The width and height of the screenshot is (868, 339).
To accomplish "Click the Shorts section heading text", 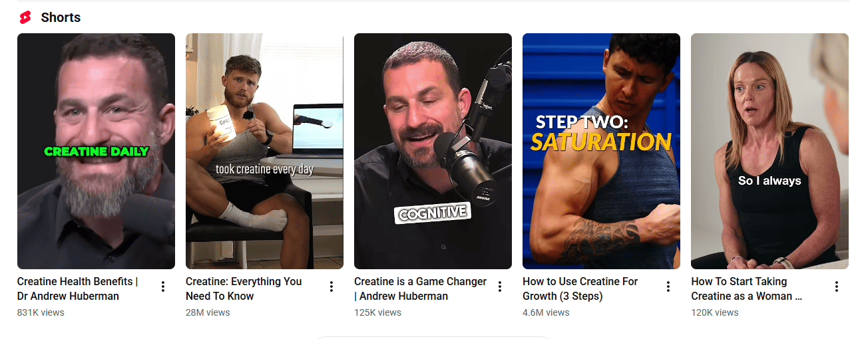I will point(61,17).
